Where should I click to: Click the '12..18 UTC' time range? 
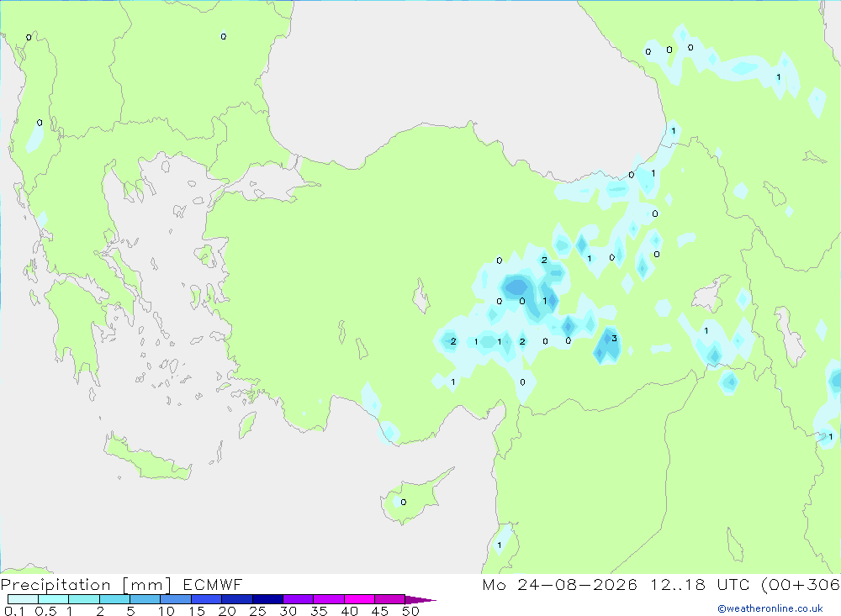click(x=700, y=584)
